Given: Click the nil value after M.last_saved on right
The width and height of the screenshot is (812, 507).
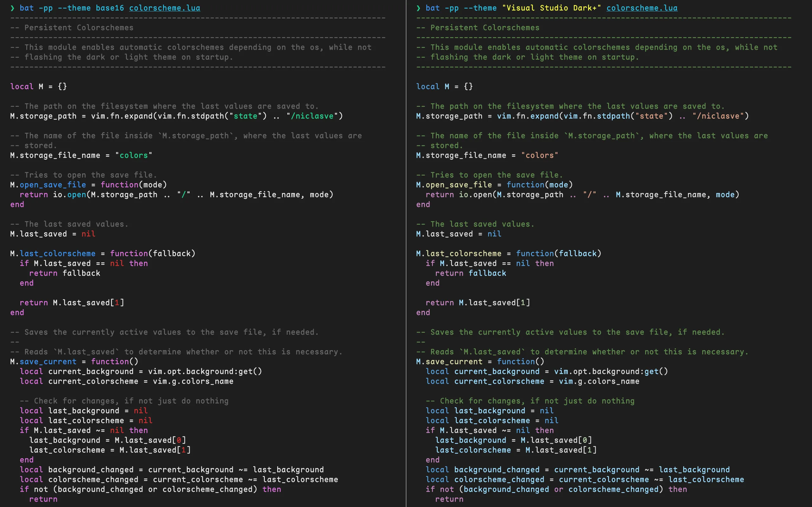Looking at the screenshot, I should point(494,234).
